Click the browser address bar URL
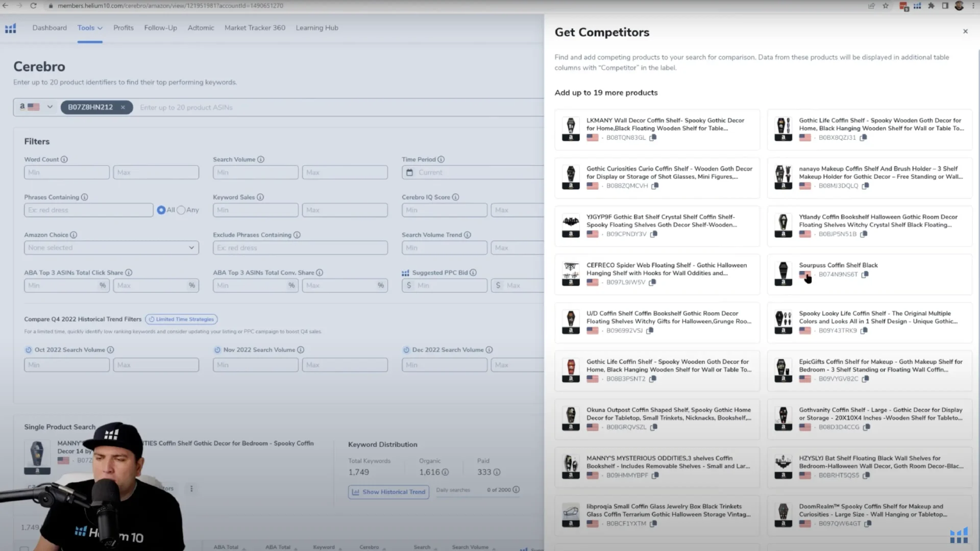Viewport: 980px width, 551px height. pos(170,6)
